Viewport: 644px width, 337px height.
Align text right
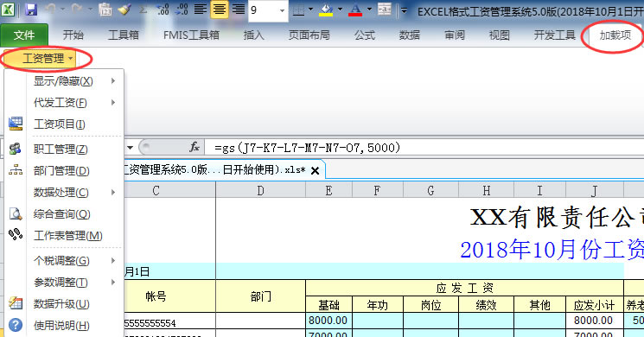coord(239,9)
